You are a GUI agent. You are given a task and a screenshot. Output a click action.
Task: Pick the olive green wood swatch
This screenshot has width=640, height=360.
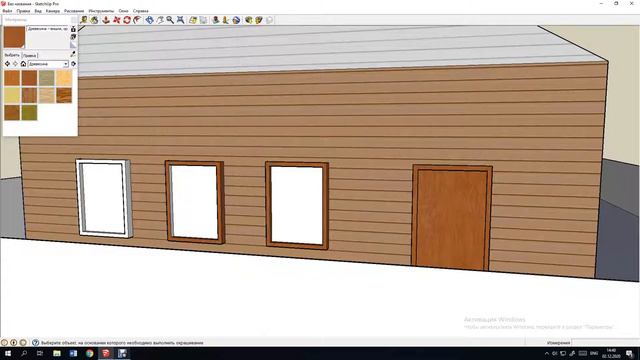[x=29, y=112]
